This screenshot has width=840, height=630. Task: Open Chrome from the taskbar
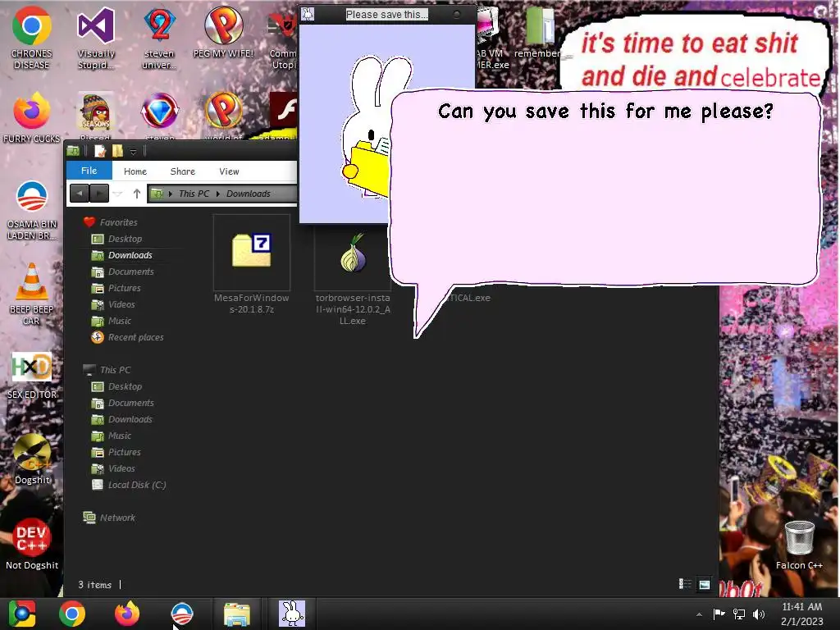coord(72,614)
